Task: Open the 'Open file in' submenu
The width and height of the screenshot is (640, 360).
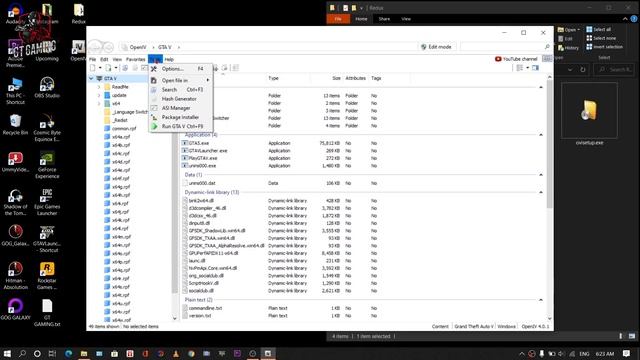Action: (x=180, y=80)
